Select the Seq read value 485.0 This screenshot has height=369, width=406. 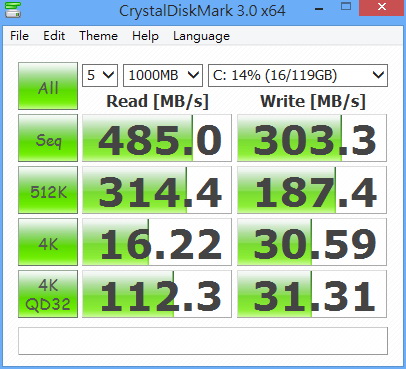coord(157,138)
